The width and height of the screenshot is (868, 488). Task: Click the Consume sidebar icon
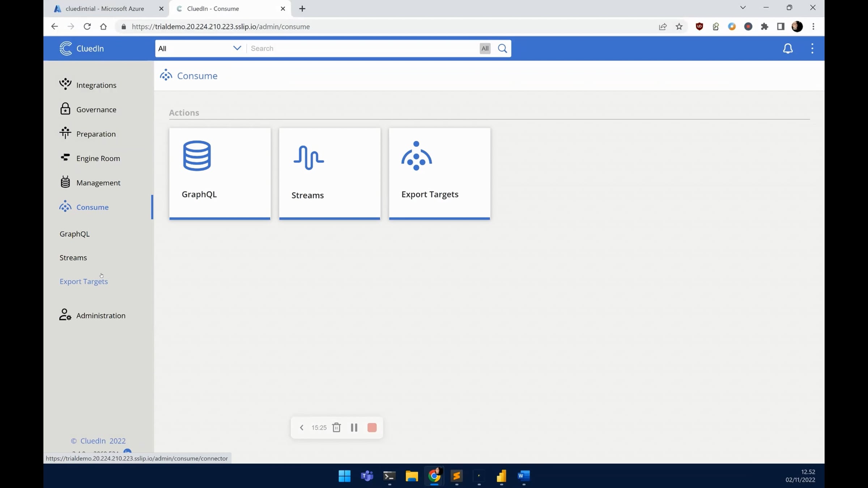point(65,206)
